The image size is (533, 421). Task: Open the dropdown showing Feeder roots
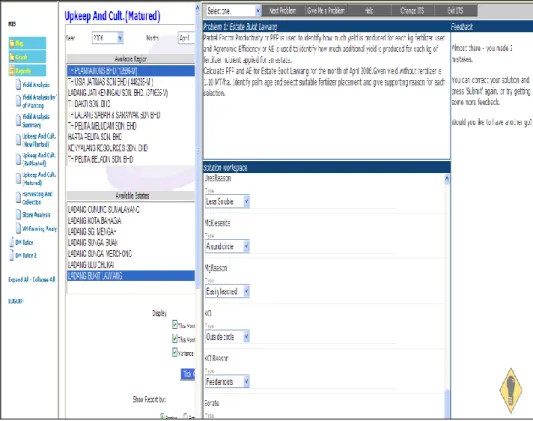227,382
